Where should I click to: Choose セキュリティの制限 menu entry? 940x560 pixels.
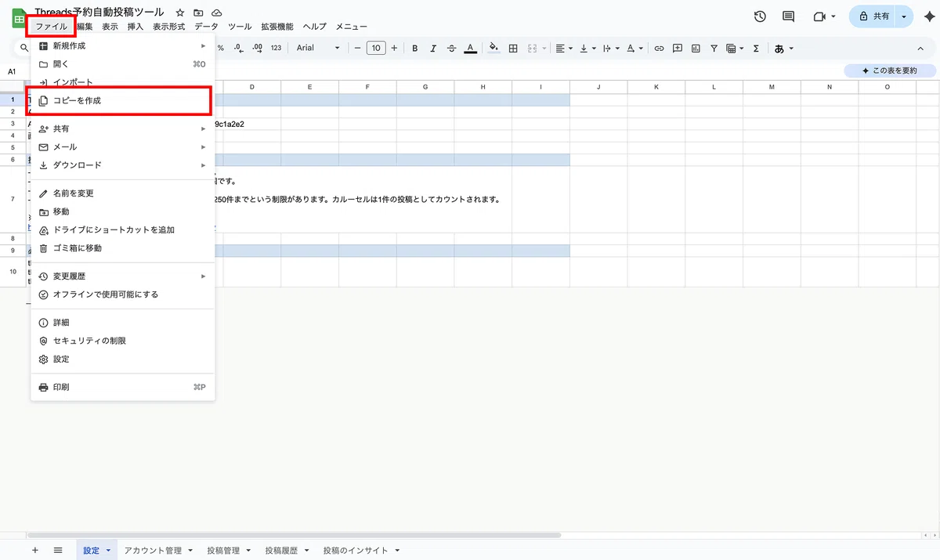tap(122, 341)
